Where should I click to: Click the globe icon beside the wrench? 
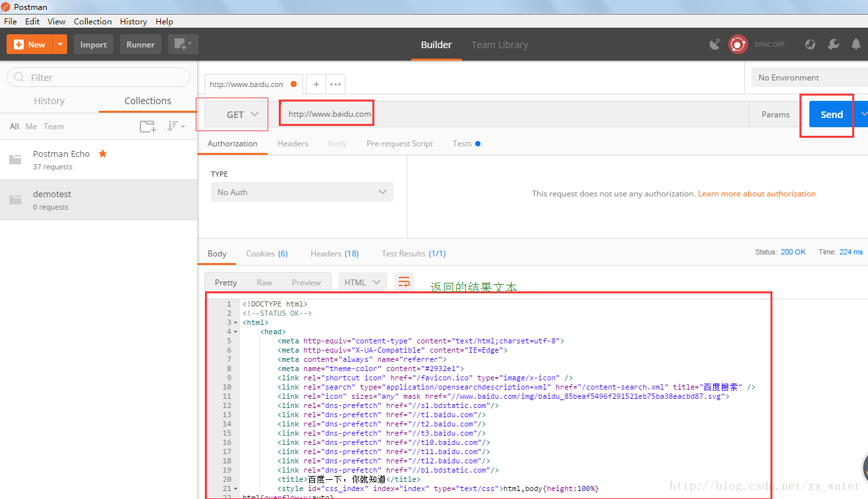[x=811, y=44]
